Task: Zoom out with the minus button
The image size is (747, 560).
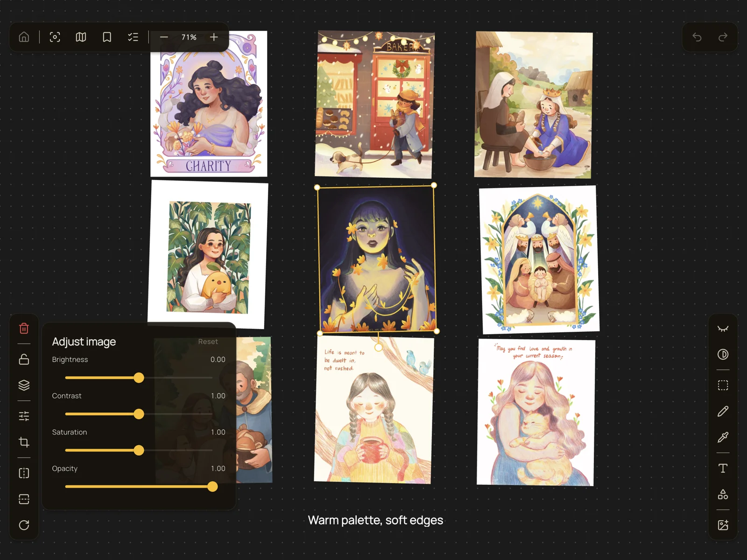Action: 164,37
